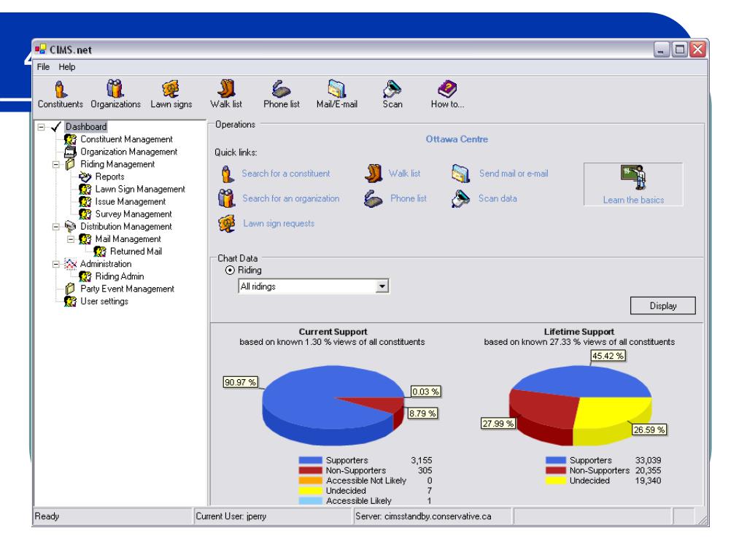This screenshot has height=560, width=747.
Task: Click the quick links Walk list boots icon
Action: (373, 174)
